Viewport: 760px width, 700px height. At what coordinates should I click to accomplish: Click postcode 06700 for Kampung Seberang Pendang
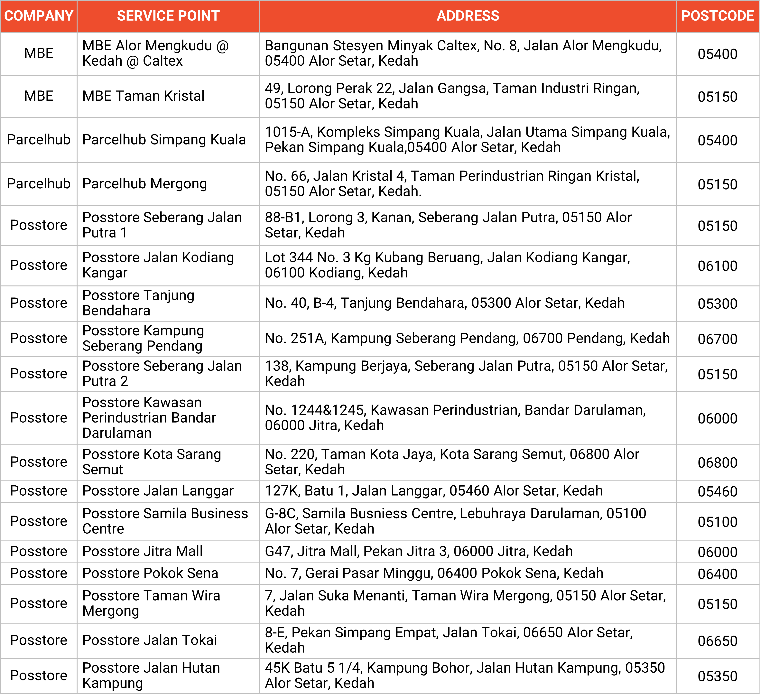coord(718,338)
